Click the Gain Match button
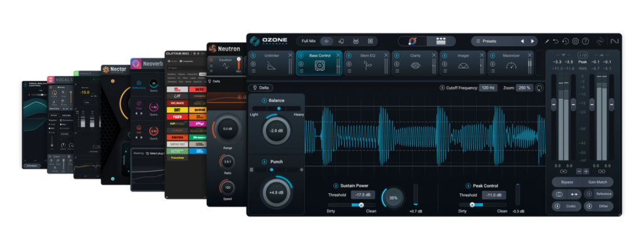The height and width of the screenshot is (251, 644). point(598,182)
